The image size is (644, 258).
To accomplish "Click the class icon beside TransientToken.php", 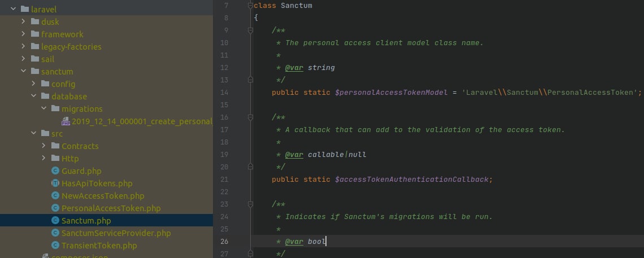I will click(x=55, y=245).
